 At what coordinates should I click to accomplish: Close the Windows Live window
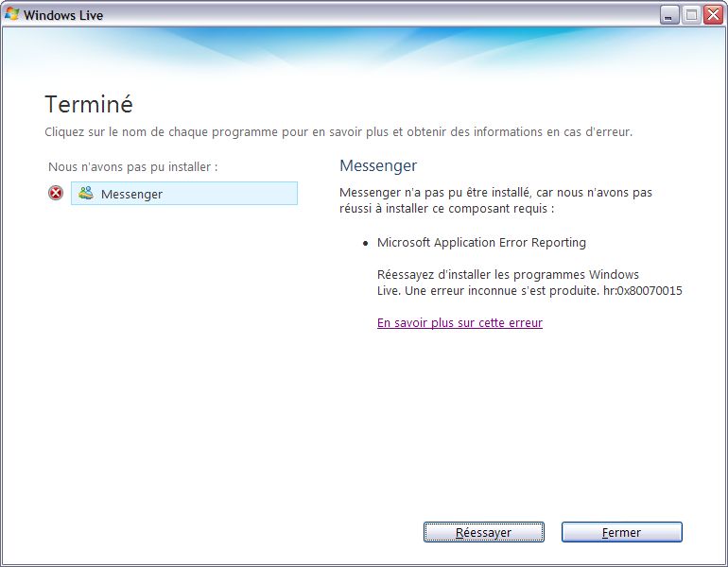pyautogui.click(x=713, y=15)
